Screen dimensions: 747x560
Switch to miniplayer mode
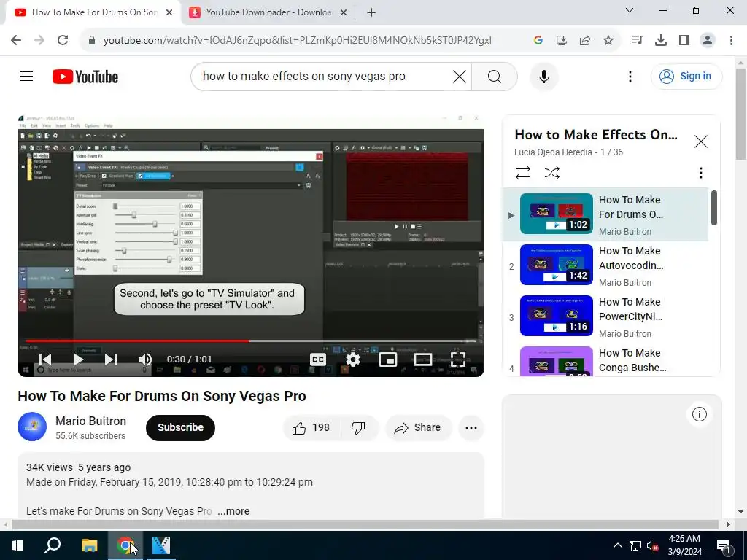(388, 359)
